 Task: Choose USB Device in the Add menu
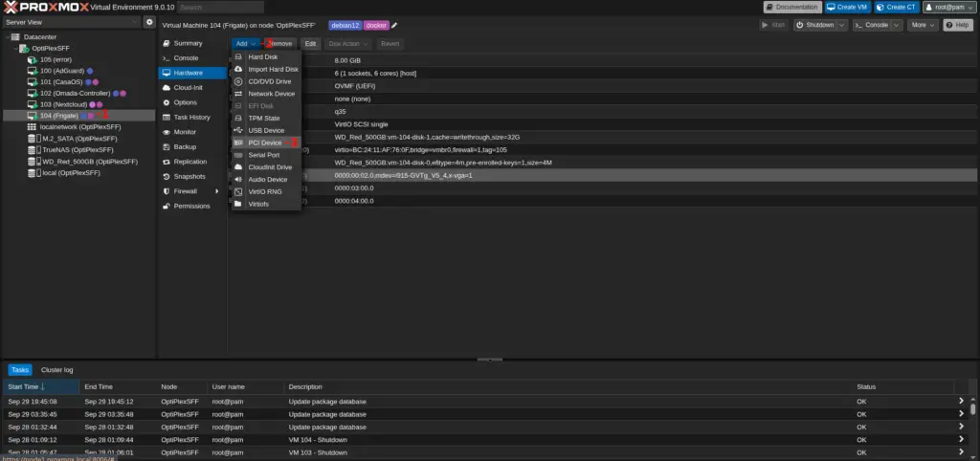click(x=265, y=130)
